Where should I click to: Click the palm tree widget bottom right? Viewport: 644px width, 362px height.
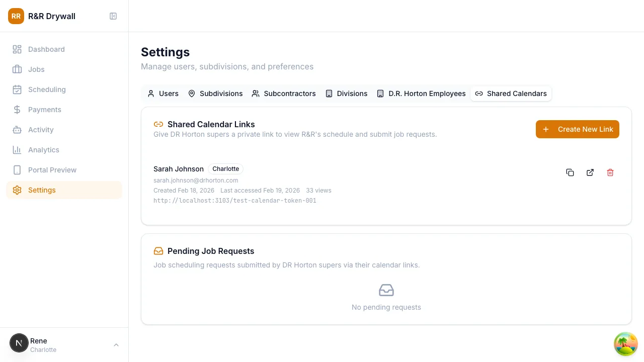click(625, 344)
